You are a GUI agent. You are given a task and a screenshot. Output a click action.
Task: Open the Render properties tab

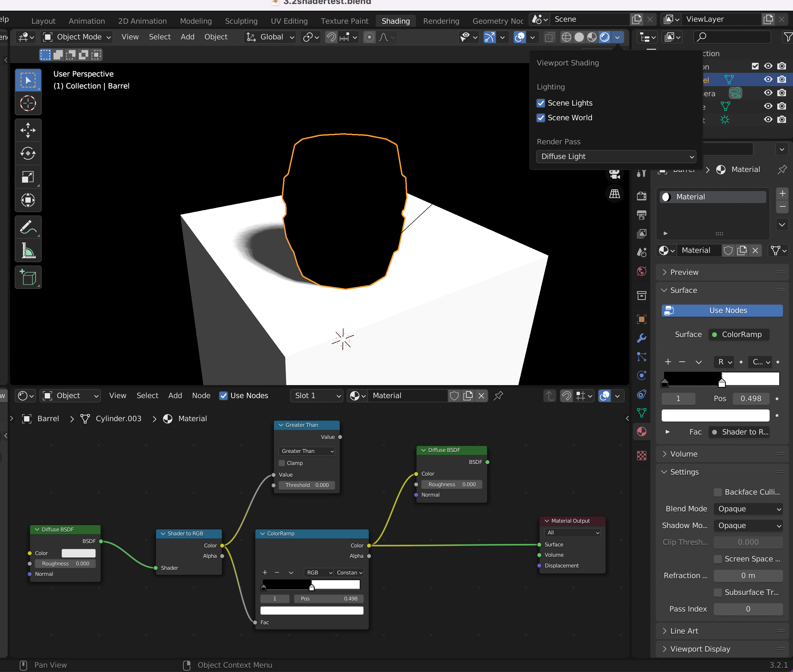point(642,196)
